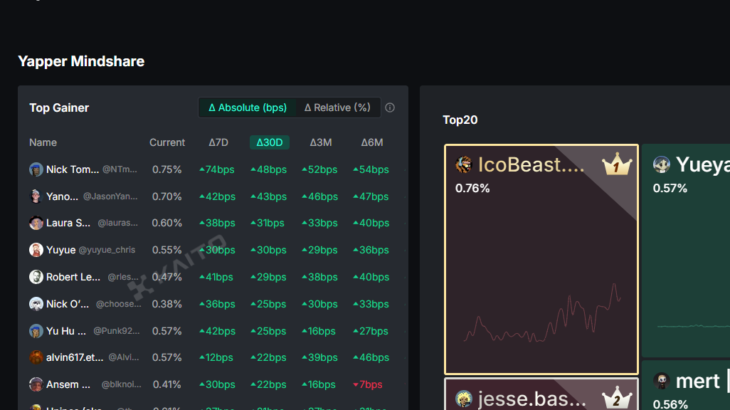This screenshot has width=730, height=410.
Task: Click Yueya avatar icon in Top20
Action: (662, 165)
